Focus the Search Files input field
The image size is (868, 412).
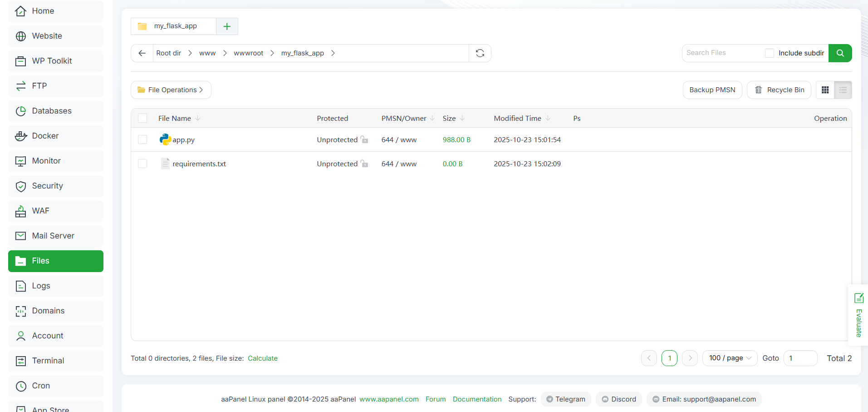(722, 53)
